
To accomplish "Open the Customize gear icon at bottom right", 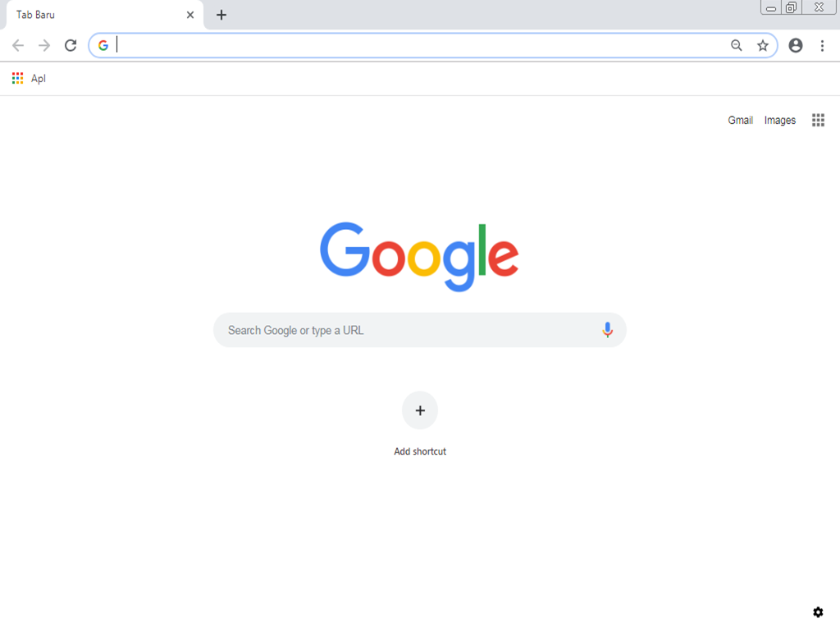I will tap(818, 612).
